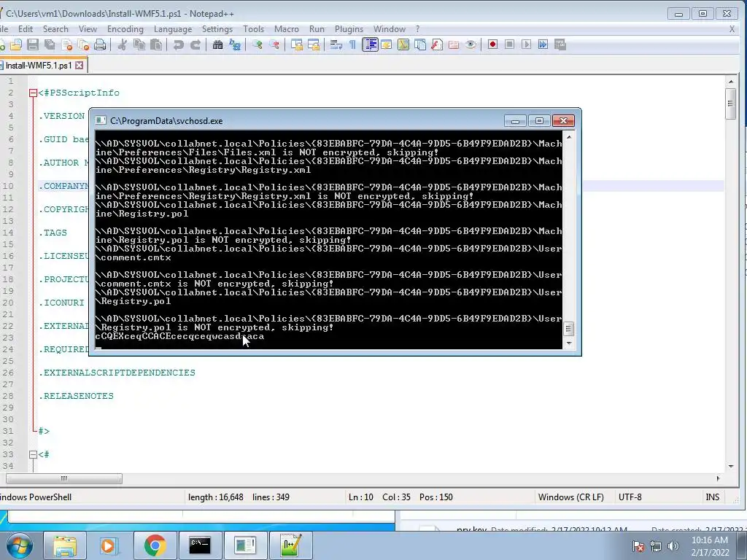Open the Document List panel icon
Image resolution: width=747 pixels, height=560 pixels.
click(420, 44)
